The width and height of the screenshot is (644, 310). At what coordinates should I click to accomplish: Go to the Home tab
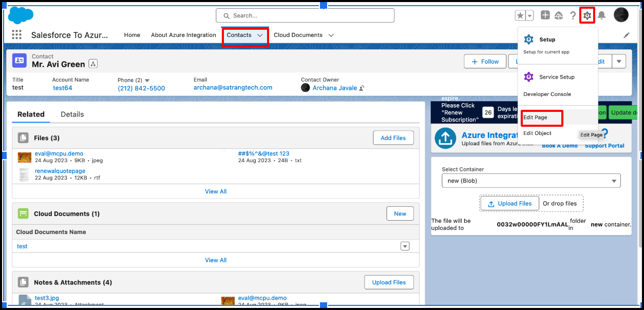tap(132, 35)
